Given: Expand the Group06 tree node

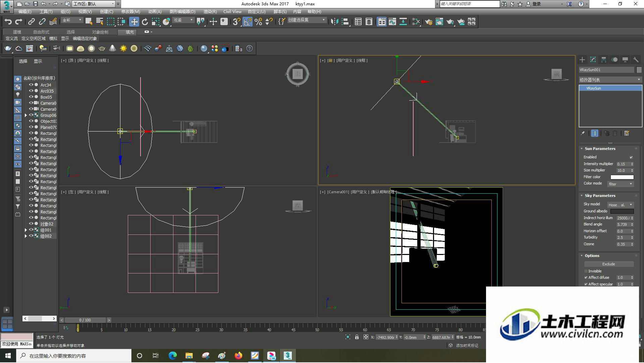Looking at the screenshot, I should tap(26, 115).
